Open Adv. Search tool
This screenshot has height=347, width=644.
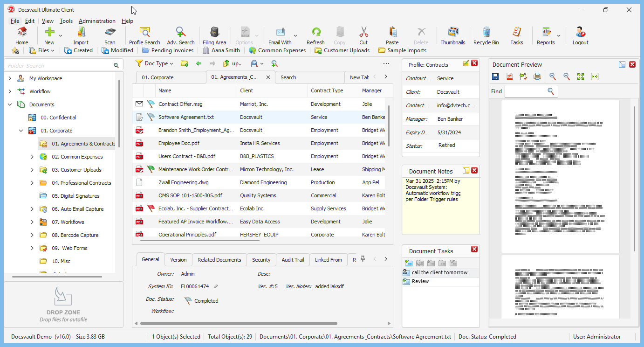tap(181, 35)
